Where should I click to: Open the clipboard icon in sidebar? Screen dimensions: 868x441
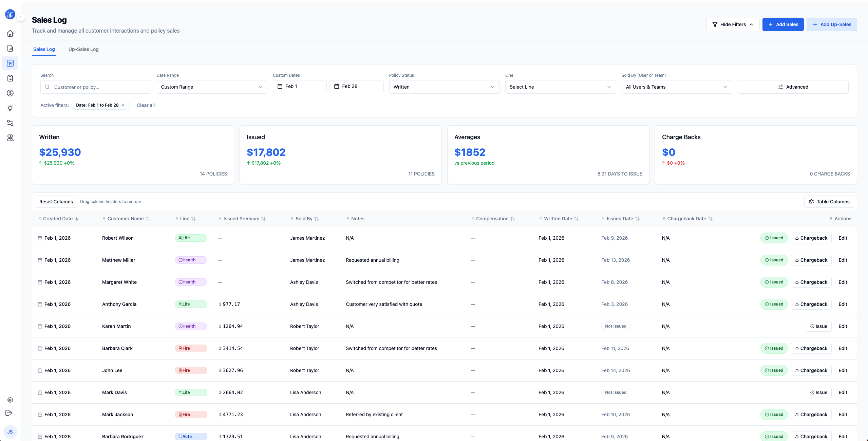(10, 78)
